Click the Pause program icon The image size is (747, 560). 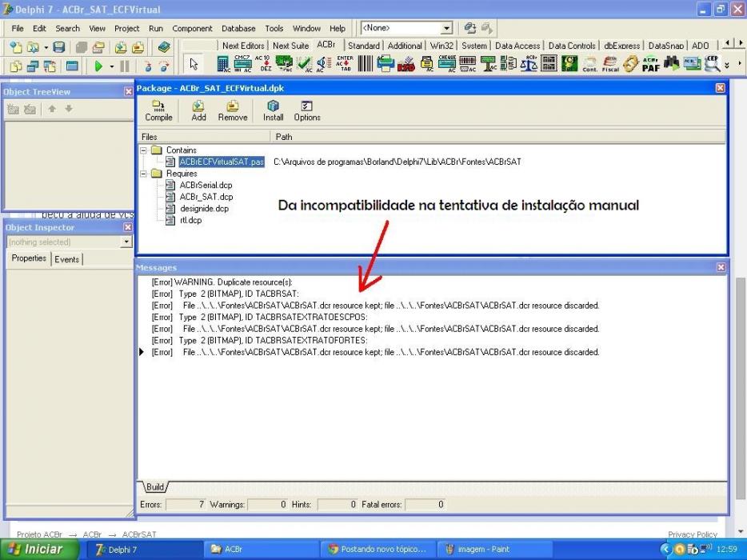125,66
